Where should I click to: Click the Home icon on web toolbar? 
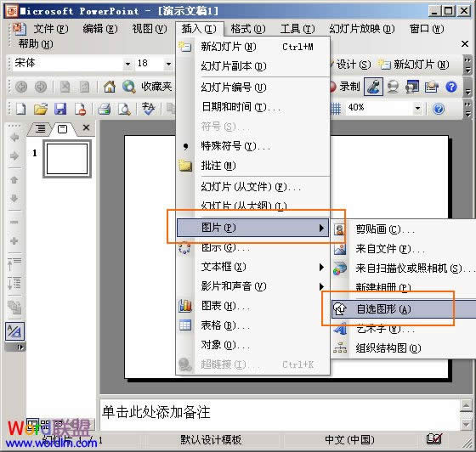coord(110,87)
